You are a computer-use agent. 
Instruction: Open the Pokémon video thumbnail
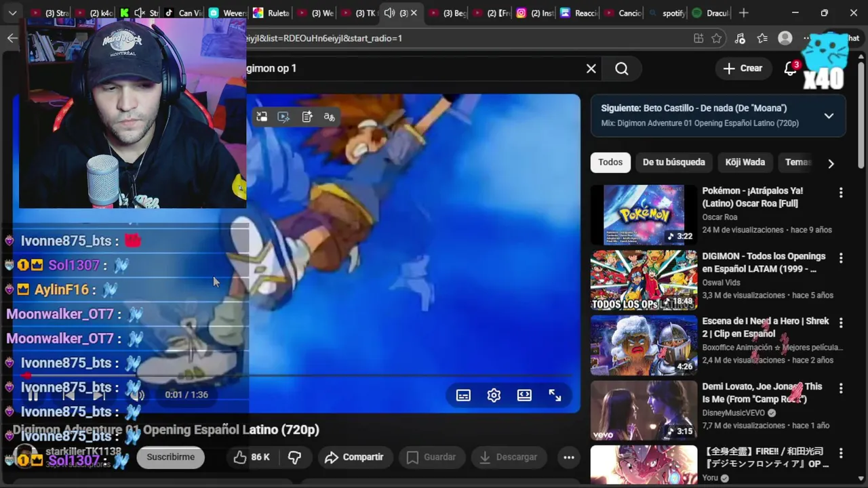[644, 215]
